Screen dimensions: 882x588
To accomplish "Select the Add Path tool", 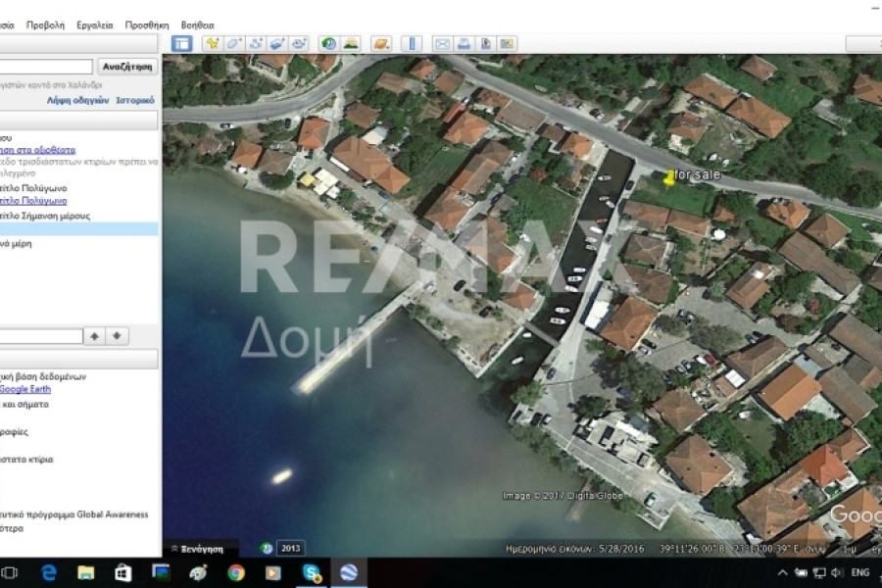I will click(256, 43).
